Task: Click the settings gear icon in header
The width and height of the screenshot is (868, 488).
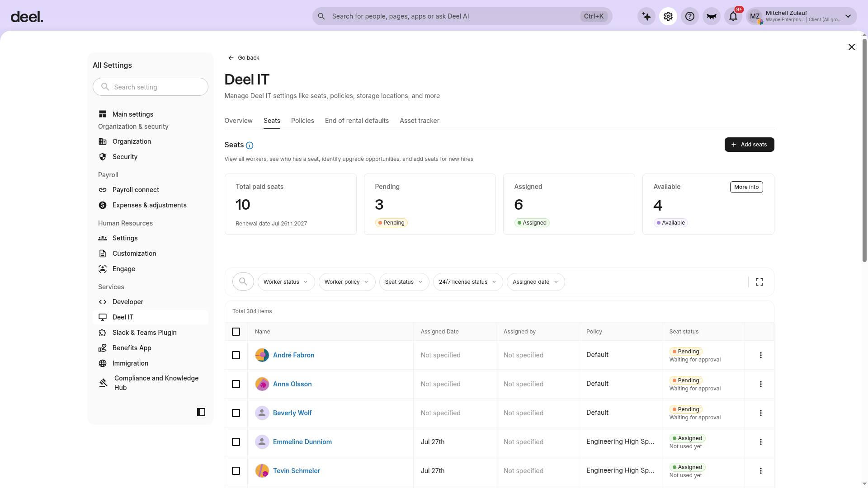Action: point(668,17)
